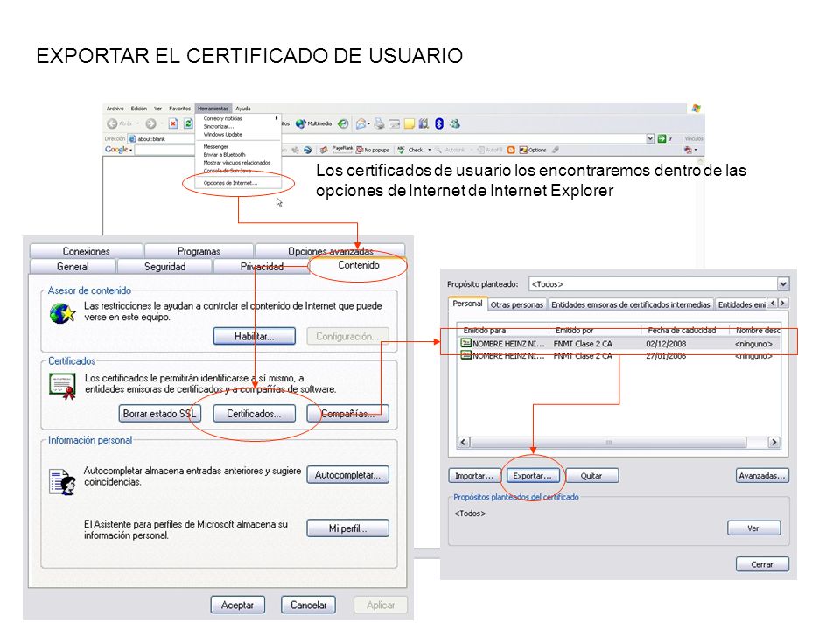Click the certificate icon of the 02/12/2008 row
Screen dimensions: 840x630
466,343
